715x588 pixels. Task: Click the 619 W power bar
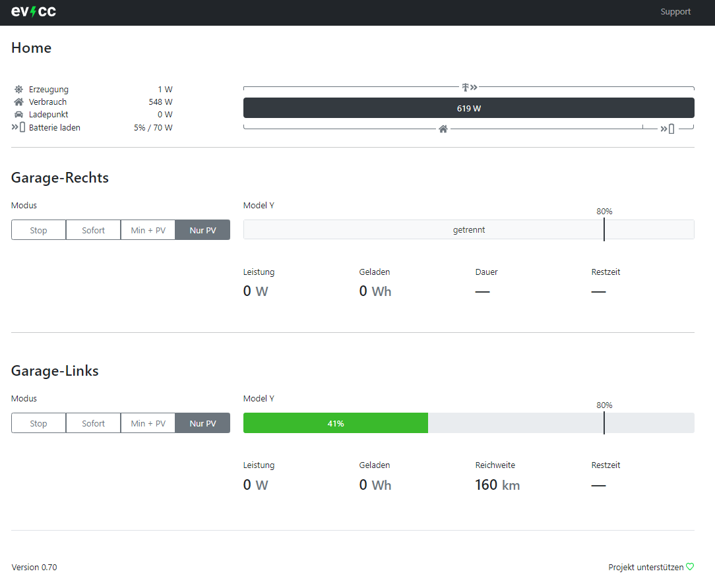pos(469,108)
